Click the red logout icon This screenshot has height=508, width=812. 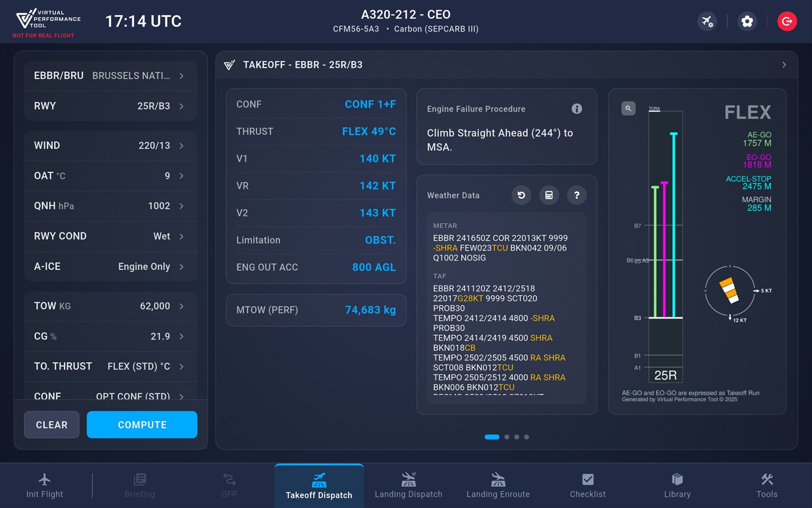[787, 21]
